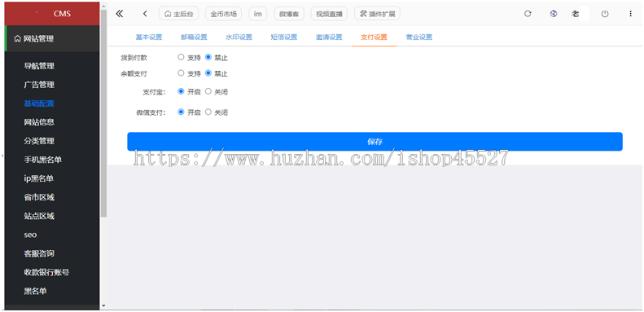The height and width of the screenshot is (312, 644).
Task: Open ip黑名单 in the sidebar
Action: [38, 179]
